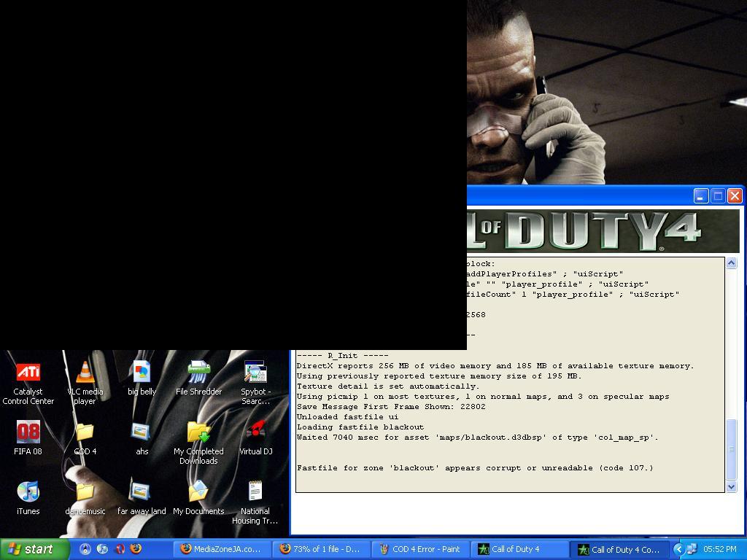
Task: Open the My Documents folder icon
Action: click(x=198, y=493)
